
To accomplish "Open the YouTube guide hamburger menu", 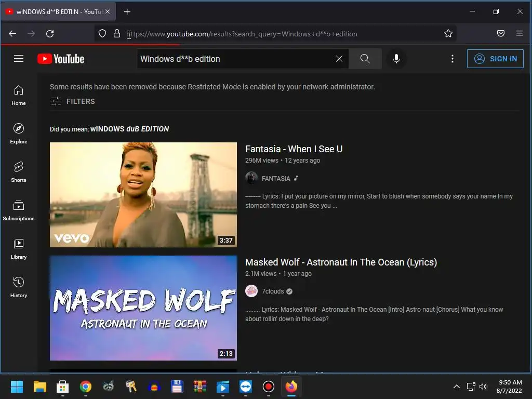I will pos(19,59).
